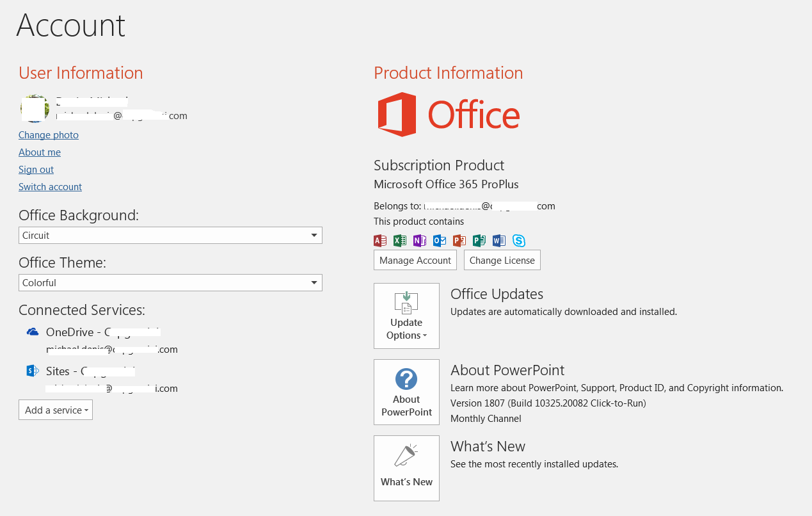Click the Excel product icon
Image resolution: width=812 pixels, height=516 pixels.
tap(400, 241)
